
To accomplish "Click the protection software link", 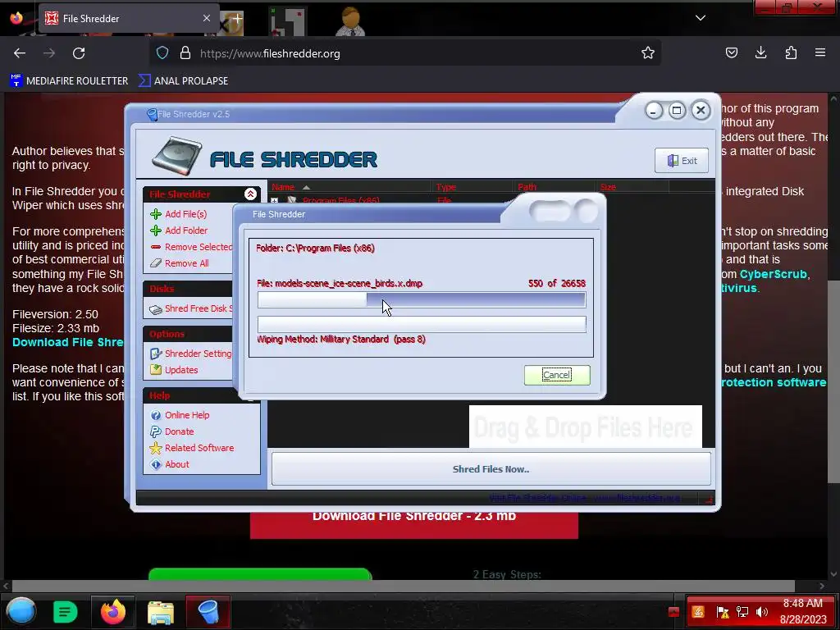I will [x=773, y=382].
